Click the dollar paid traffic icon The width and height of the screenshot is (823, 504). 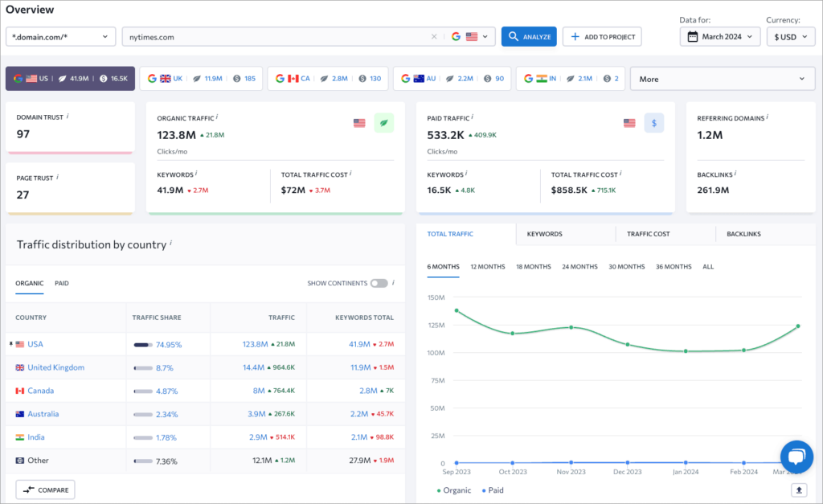pos(654,123)
